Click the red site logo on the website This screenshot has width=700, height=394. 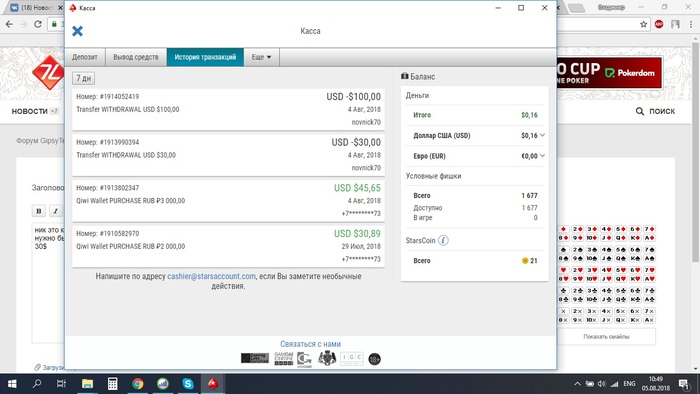[x=48, y=72]
